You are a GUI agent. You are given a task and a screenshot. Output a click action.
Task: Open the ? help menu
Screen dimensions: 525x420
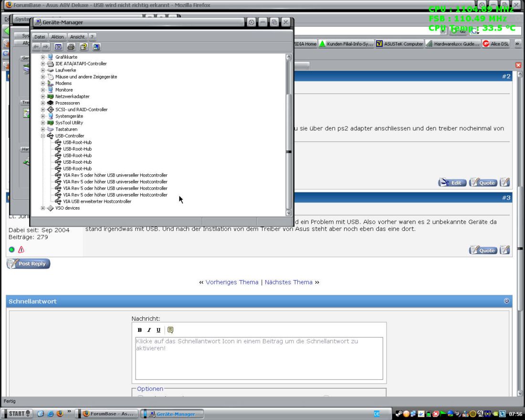(x=92, y=37)
